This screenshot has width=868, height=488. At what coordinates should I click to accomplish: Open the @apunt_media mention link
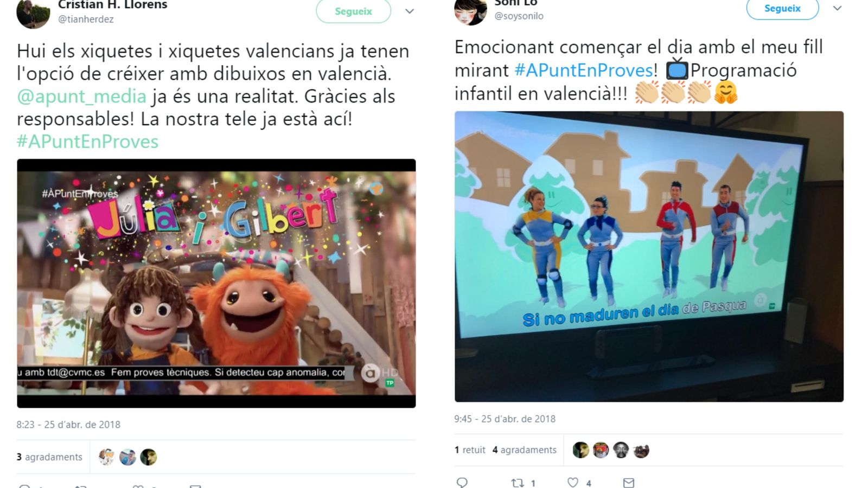click(x=81, y=97)
